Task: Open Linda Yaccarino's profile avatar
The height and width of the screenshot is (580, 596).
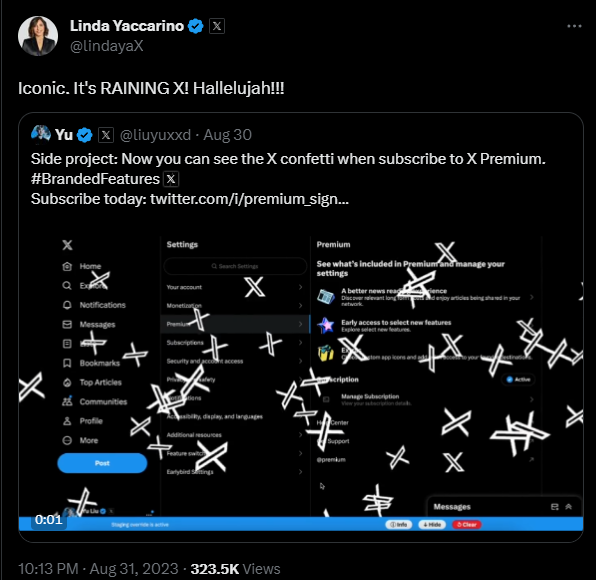Action: (38, 36)
